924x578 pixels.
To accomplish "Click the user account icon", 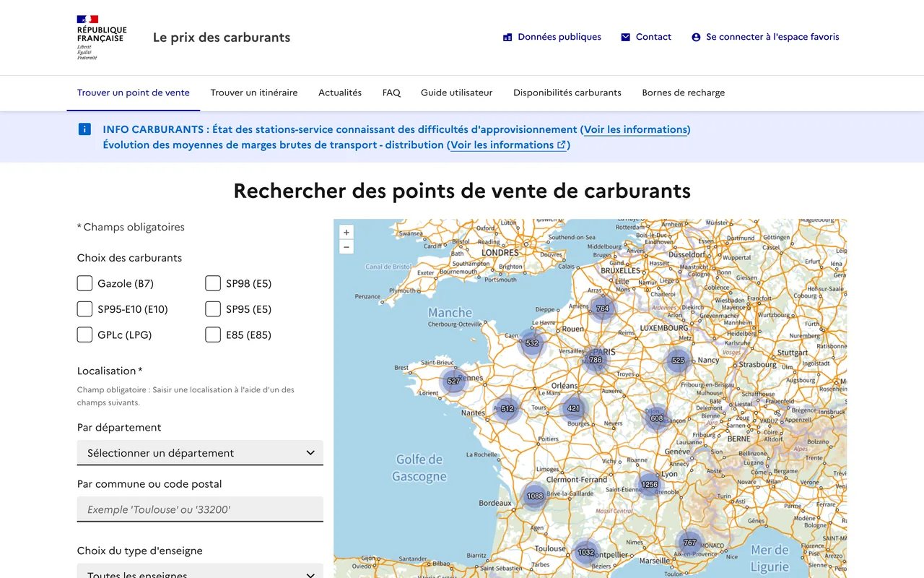I will tap(696, 37).
